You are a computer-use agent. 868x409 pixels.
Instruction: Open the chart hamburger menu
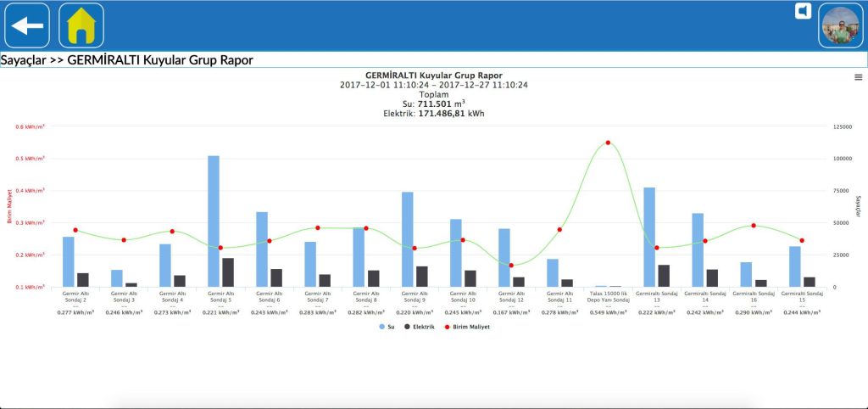tap(859, 77)
